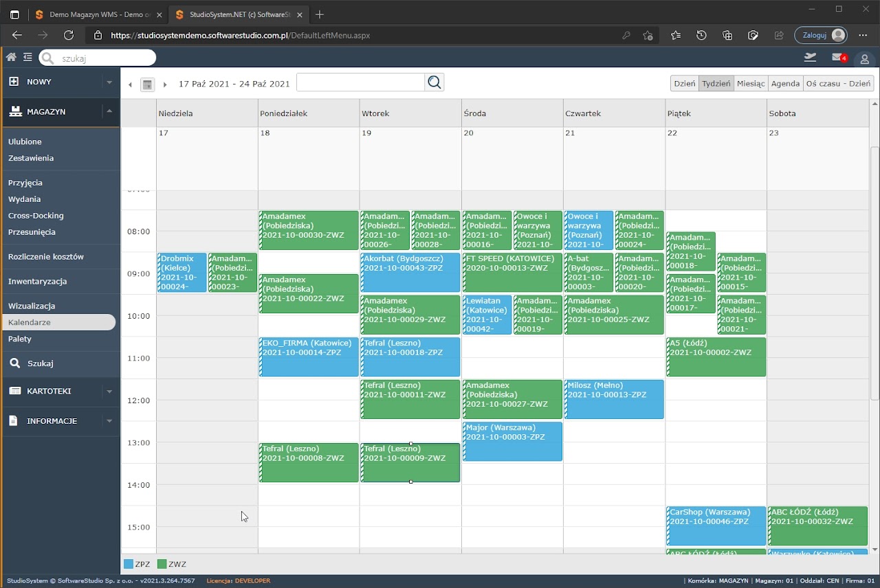The width and height of the screenshot is (880, 588).
Task: Click the airplane icon in app header
Action: pos(810,57)
